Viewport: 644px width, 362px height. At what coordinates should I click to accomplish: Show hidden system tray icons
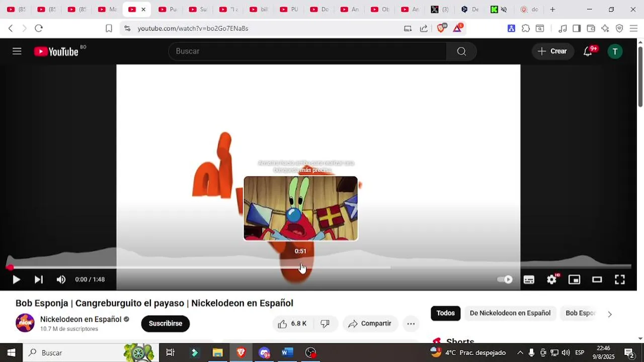(x=520, y=352)
